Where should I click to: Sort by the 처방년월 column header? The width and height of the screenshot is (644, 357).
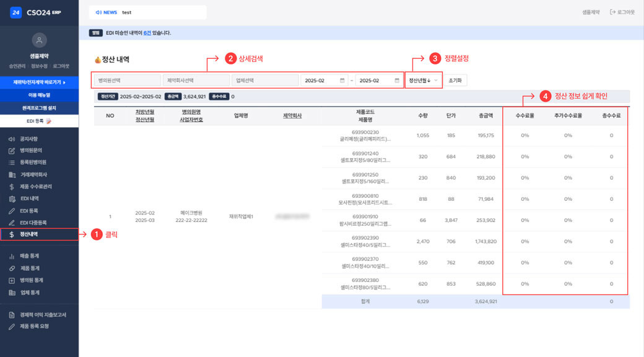(145, 112)
